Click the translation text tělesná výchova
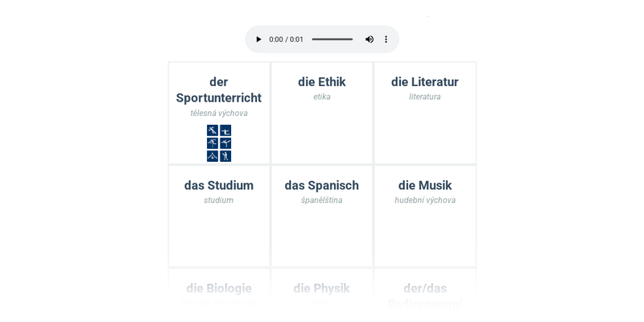The image size is (644, 322). [x=219, y=114]
